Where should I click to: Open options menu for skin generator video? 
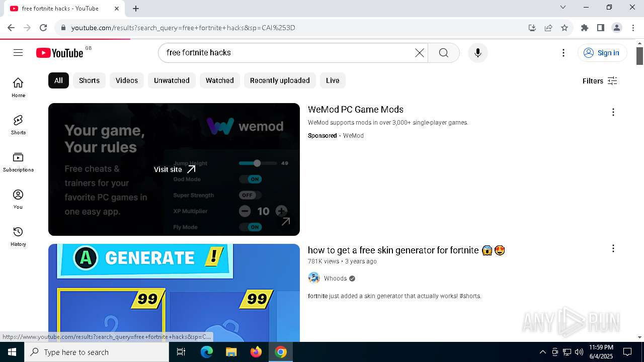click(613, 248)
